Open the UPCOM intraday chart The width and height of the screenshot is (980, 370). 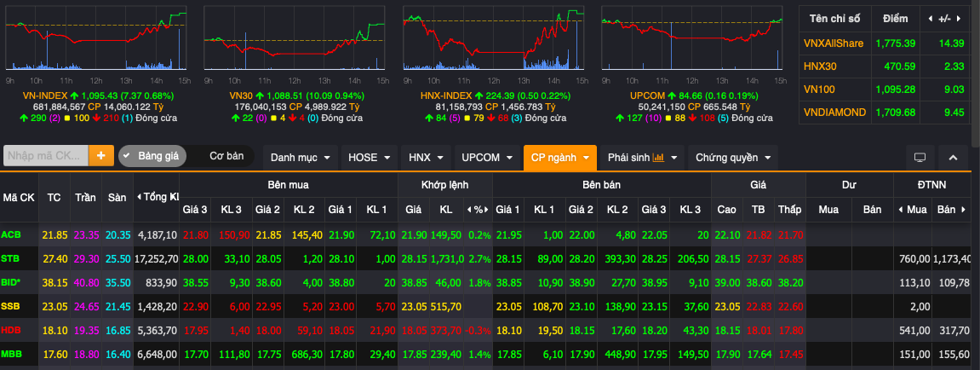tap(692, 39)
